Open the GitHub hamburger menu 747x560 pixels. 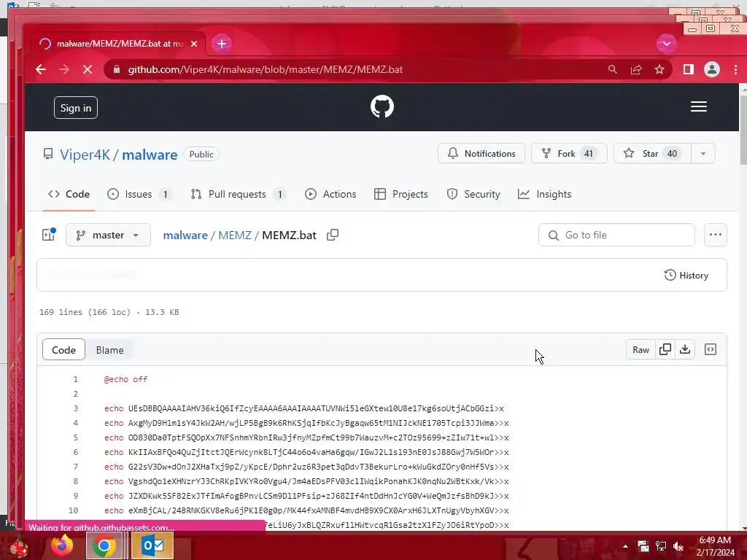698,106
